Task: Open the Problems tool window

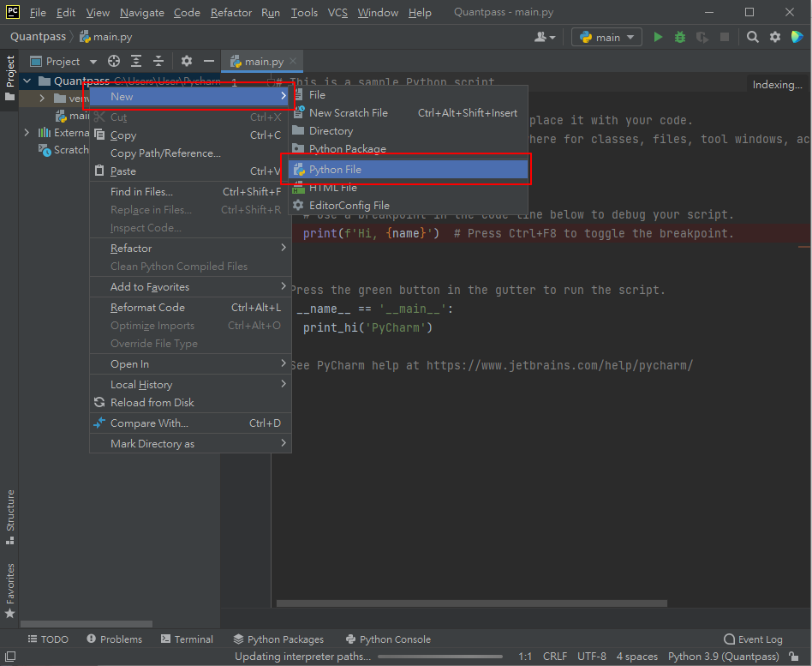Action: pos(115,639)
